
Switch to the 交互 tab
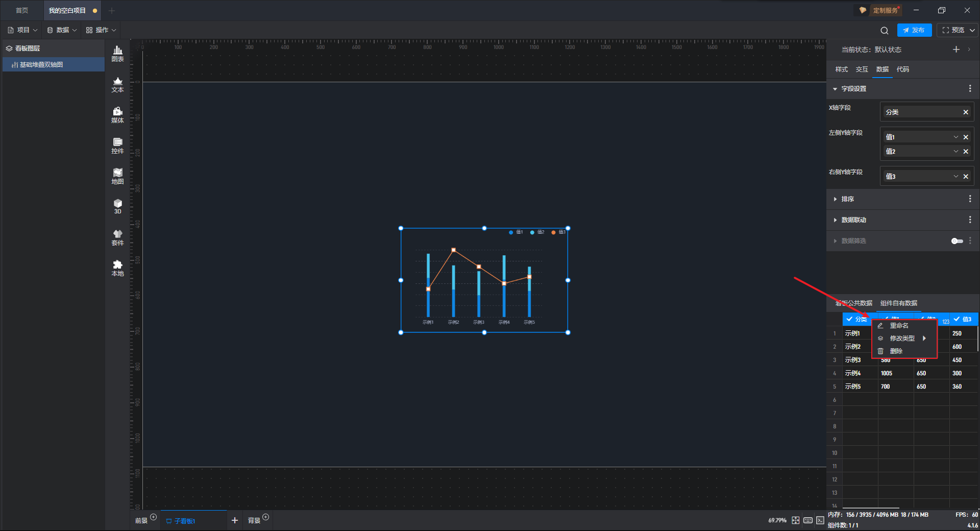pyautogui.click(x=862, y=69)
